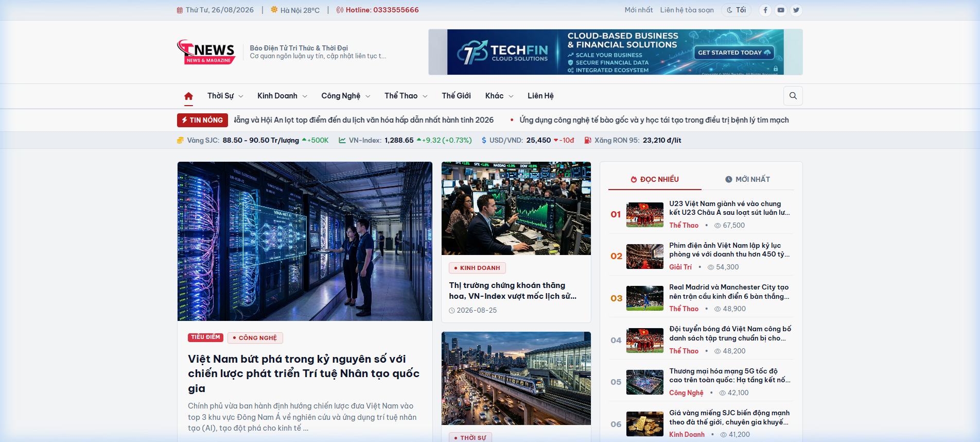Click the Liên hệ tòa soạn link
The image size is (980, 442).
[687, 10]
